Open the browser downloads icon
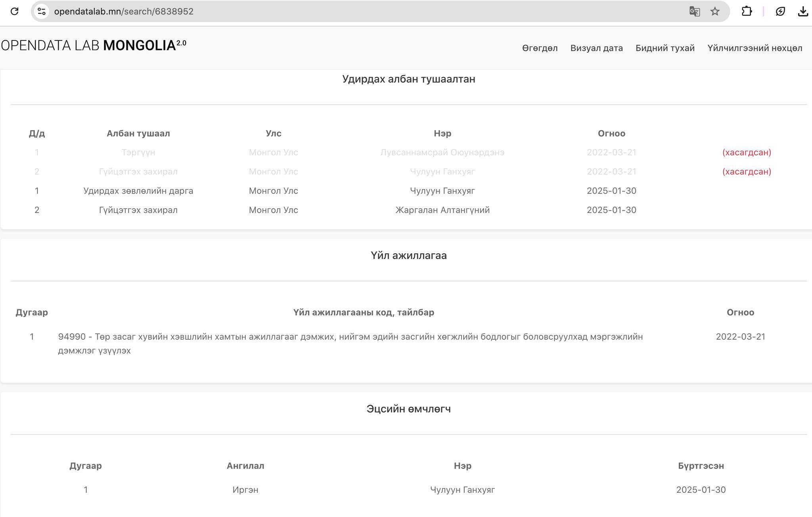This screenshot has width=812, height=517. pos(803,11)
